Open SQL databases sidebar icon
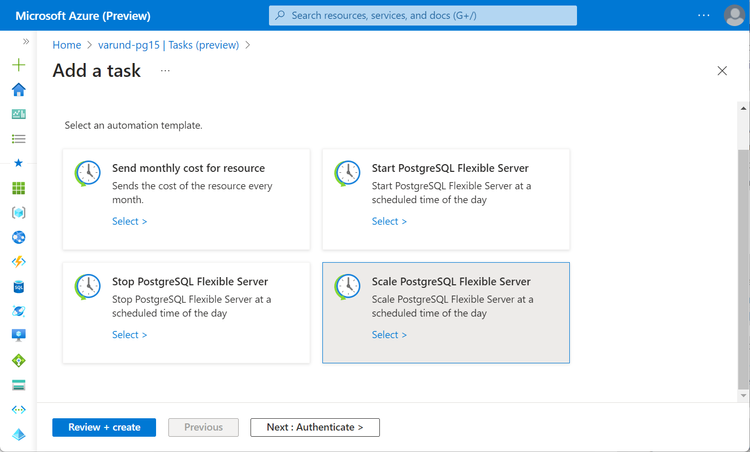 pyautogui.click(x=18, y=286)
